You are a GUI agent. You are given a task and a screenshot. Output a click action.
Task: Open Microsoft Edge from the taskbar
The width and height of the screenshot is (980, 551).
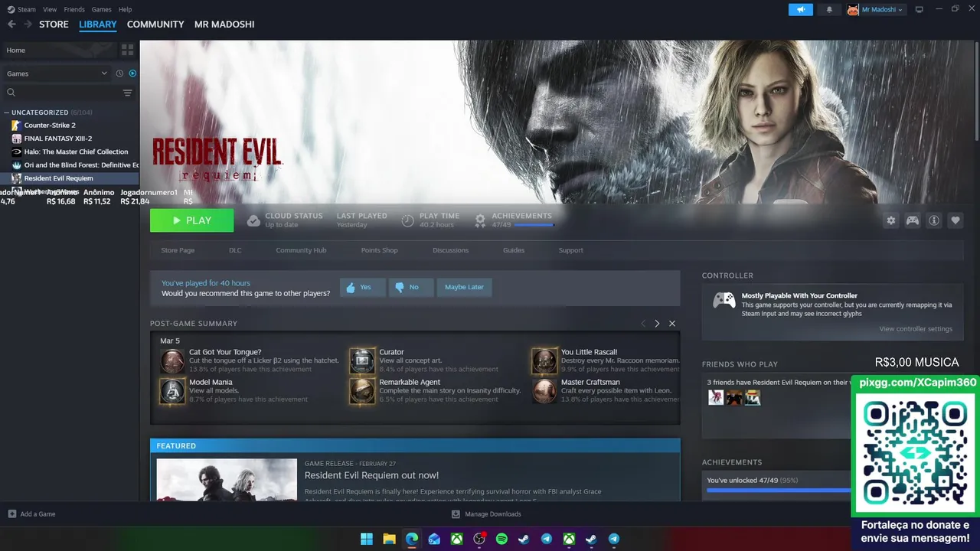coord(412,539)
